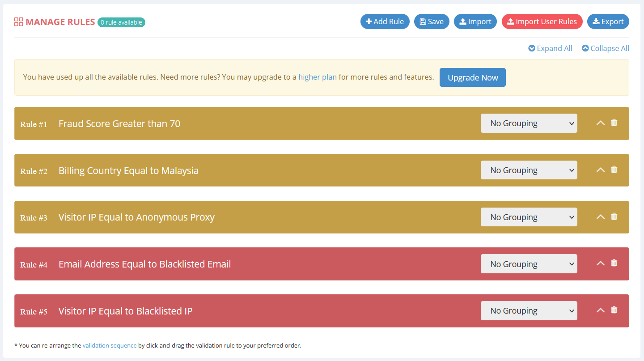The height and width of the screenshot is (361, 644).
Task: Delete Rule #2 Billing Country using trash icon
Action: click(614, 170)
